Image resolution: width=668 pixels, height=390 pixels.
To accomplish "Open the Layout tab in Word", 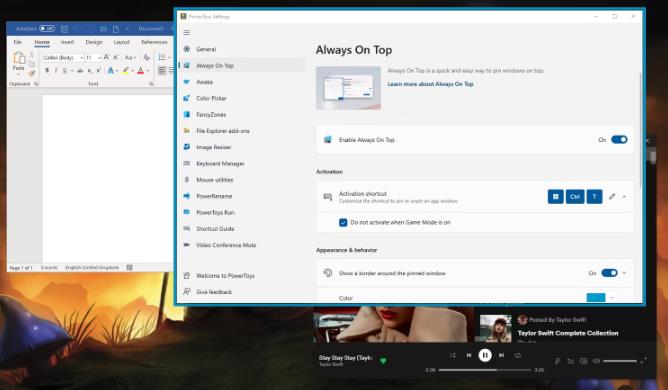I will click(x=121, y=42).
